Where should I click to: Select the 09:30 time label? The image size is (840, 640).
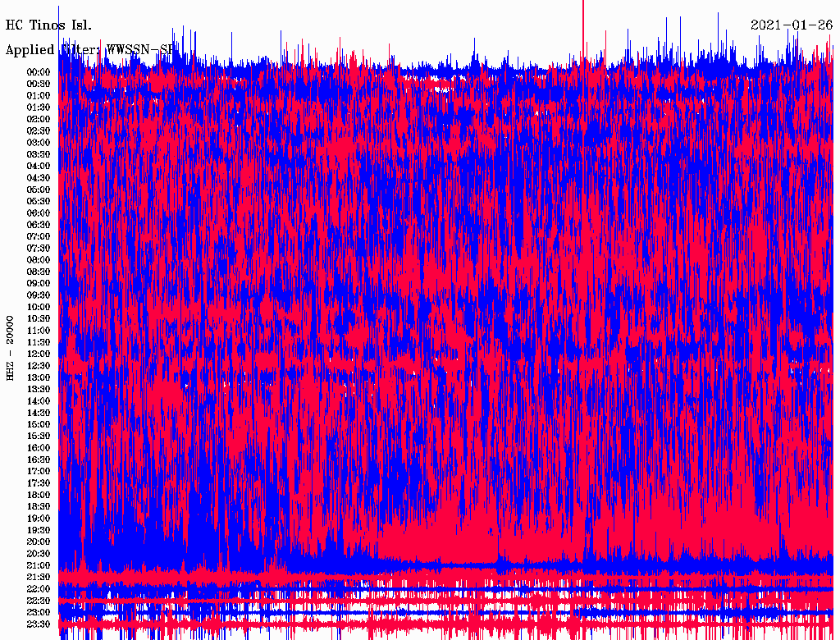point(38,295)
